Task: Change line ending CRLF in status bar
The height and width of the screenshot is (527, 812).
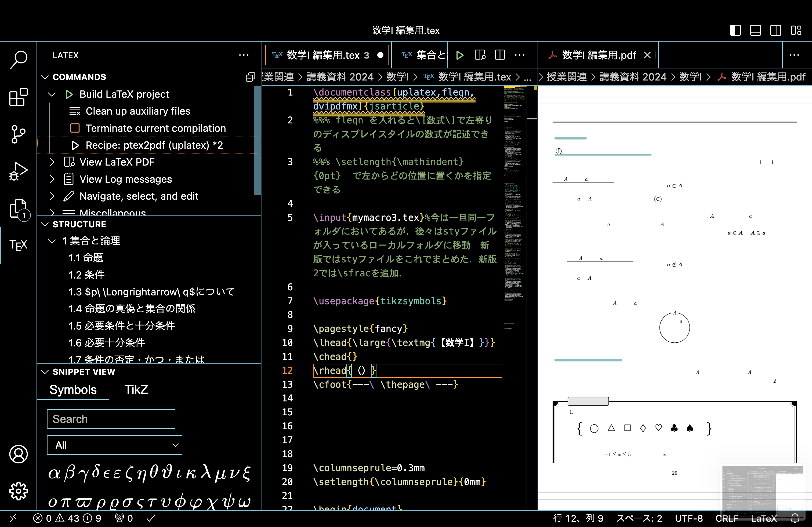Action: [x=727, y=518]
